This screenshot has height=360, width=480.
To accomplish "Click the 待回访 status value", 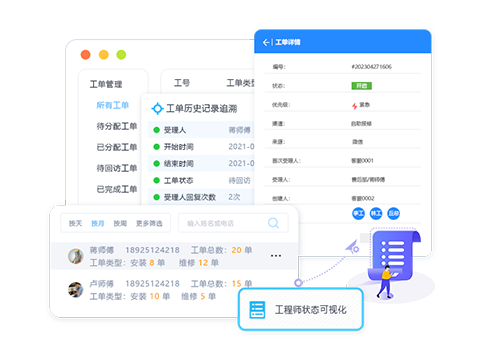I will [x=239, y=180].
